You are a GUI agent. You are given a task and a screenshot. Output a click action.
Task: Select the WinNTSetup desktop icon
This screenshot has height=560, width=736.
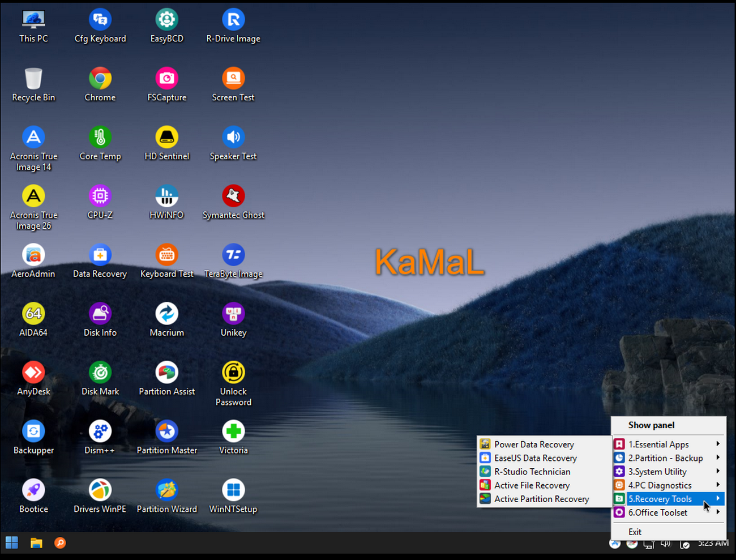[233, 497]
